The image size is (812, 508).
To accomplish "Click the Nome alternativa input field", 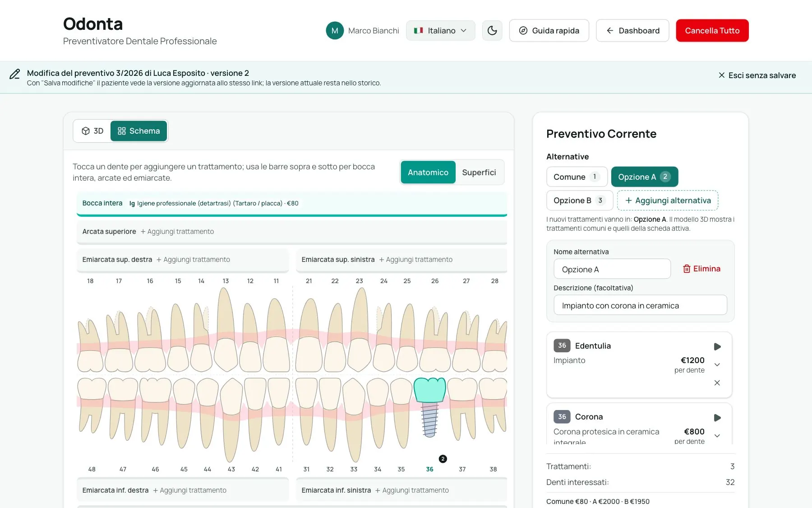I will [612, 269].
